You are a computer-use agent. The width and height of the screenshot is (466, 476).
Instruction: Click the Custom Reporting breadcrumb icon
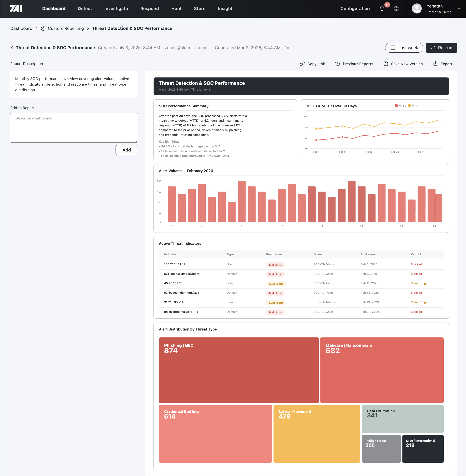[x=43, y=28]
